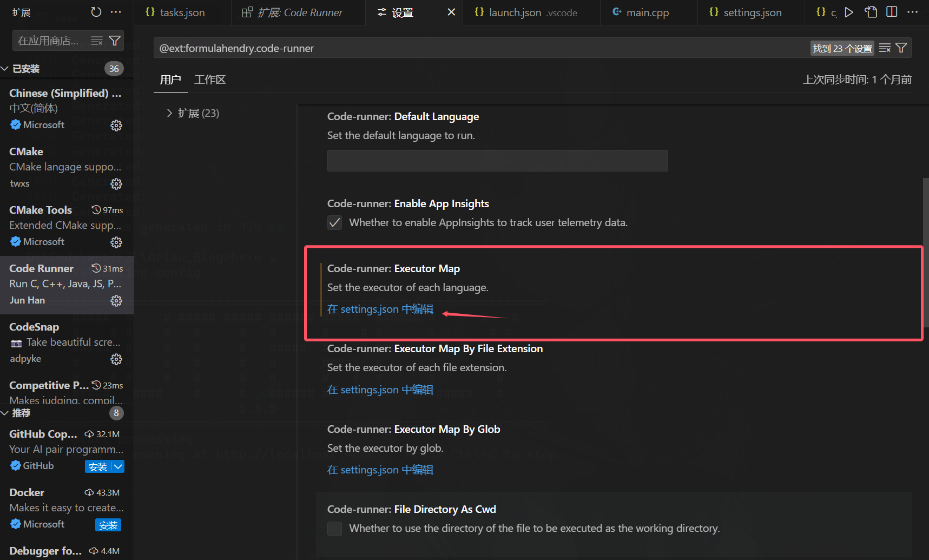Click tasks.json tab braces icon
This screenshot has width=929, height=560.
pos(150,12)
